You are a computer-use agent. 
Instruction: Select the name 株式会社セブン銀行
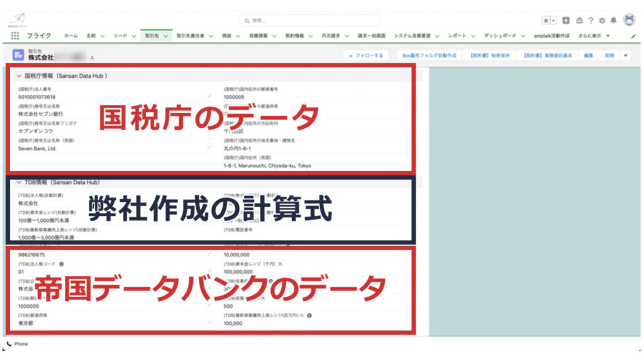(x=41, y=114)
